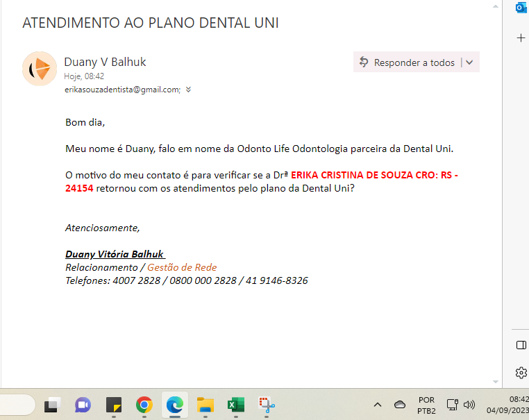Click the taskbar search box

(x=17, y=405)
